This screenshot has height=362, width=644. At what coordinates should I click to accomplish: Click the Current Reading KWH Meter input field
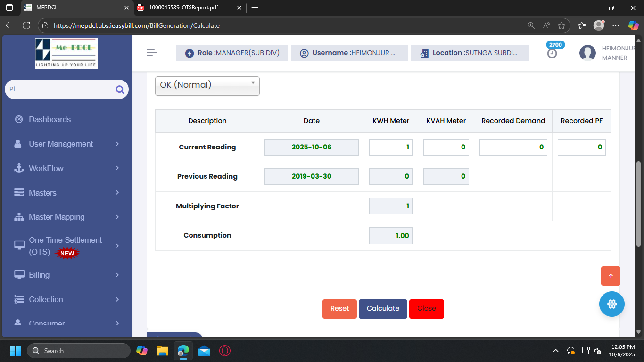390,147
